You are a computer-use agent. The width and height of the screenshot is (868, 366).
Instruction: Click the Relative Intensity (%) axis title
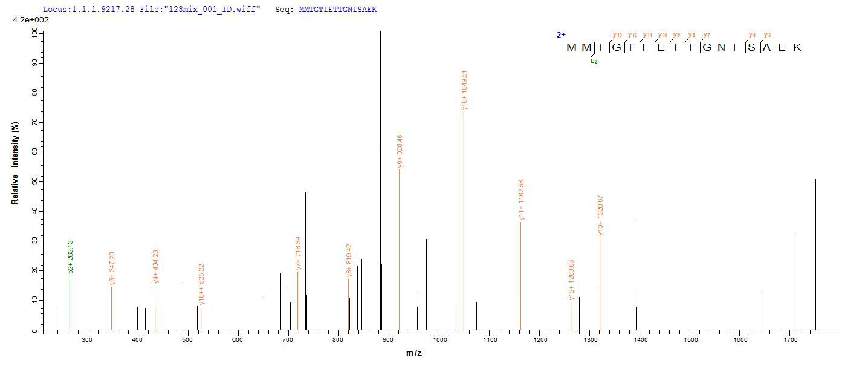coord(15,162)
